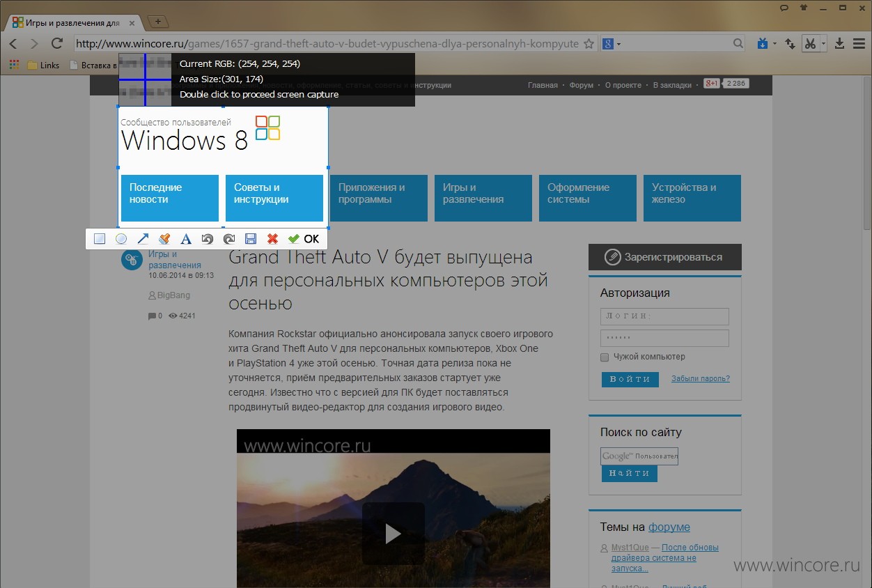
Task: Open 'Форум' in top menu
Action: pos(582,85)
